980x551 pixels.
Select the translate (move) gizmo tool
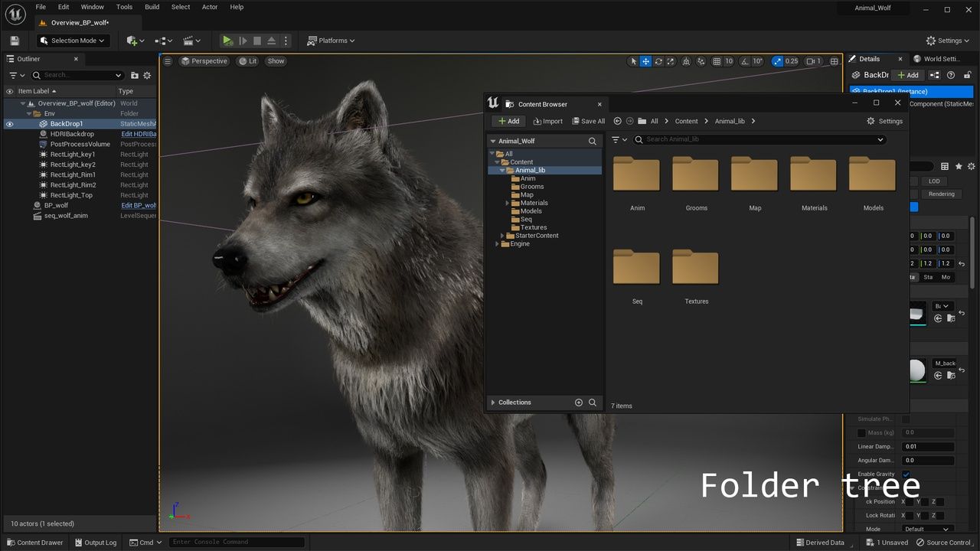(645, 61)
